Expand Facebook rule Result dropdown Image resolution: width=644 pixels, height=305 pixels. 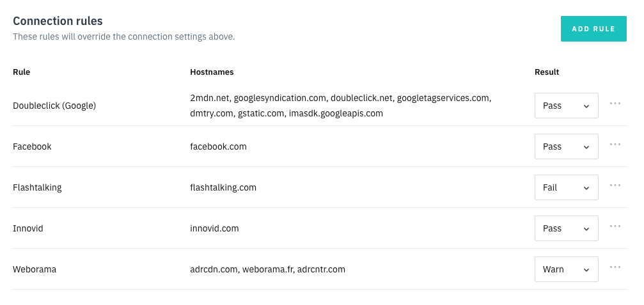pos(566,146)
